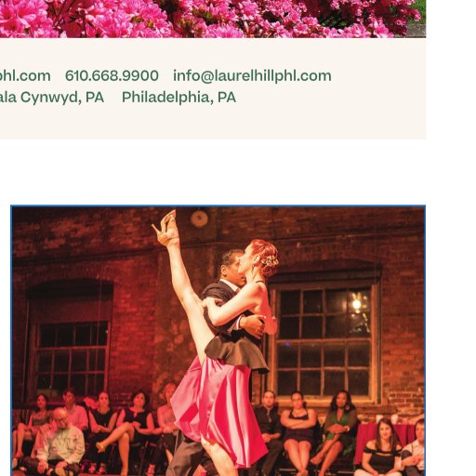
Task: Open the partially visible phl.com website link
Action: (x=25, y=76)
